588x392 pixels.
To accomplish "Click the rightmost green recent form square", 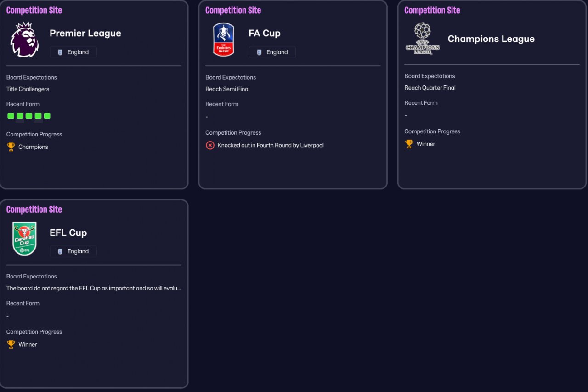I will (x=47, y=116).
